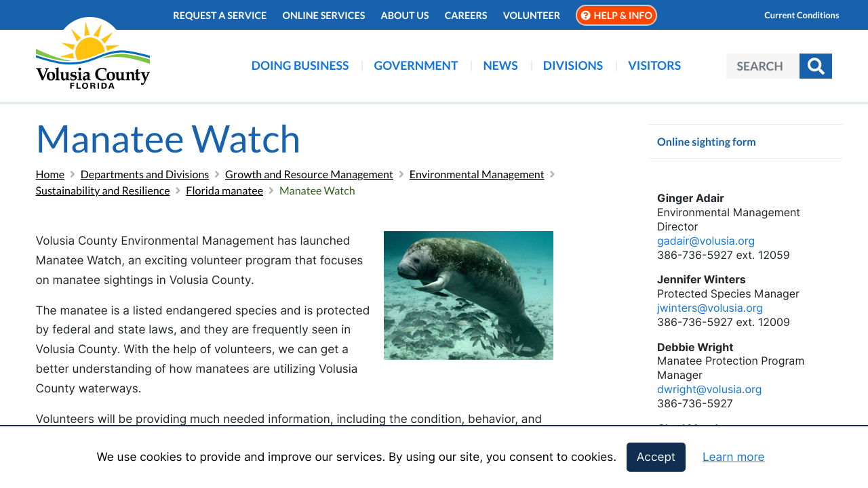This screenshot has height=488, width=868.
Task: Click the Help & Info button
Action: (616, 15)
